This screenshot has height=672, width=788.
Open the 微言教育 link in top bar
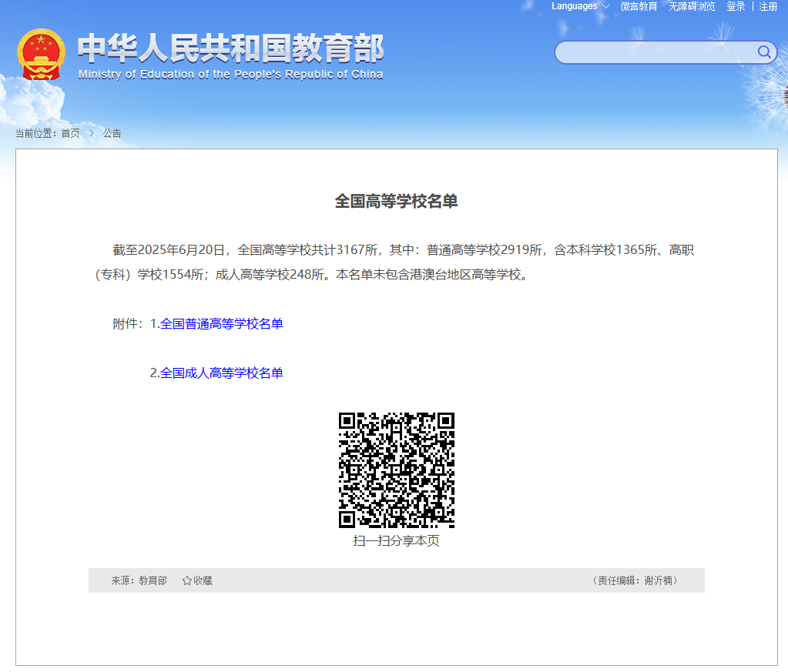pyautogui.click(x=639, y=6)
